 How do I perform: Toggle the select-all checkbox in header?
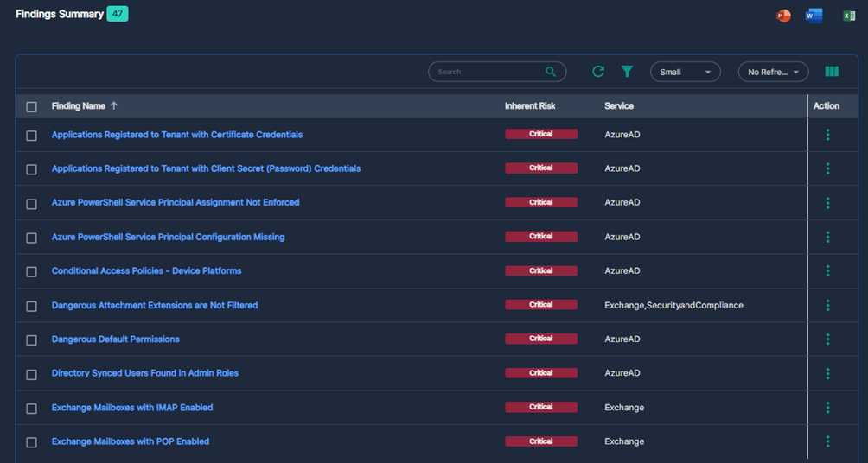tap(32, 107)
